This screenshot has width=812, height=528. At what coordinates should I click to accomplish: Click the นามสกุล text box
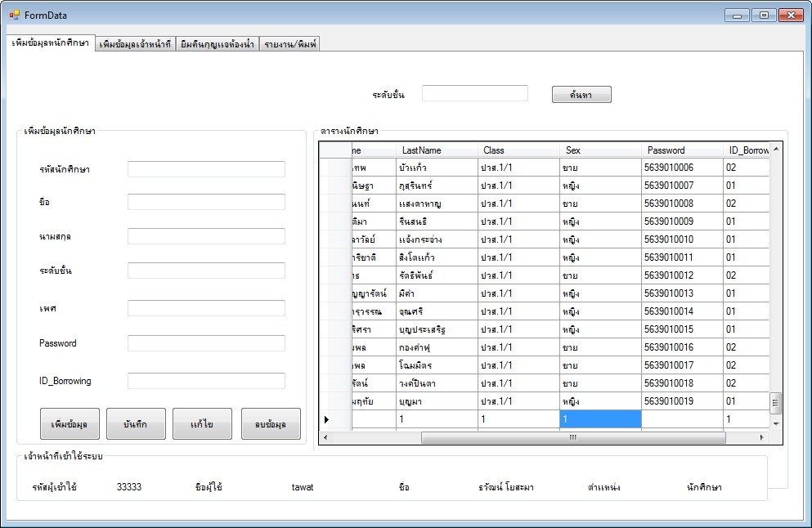206,236
